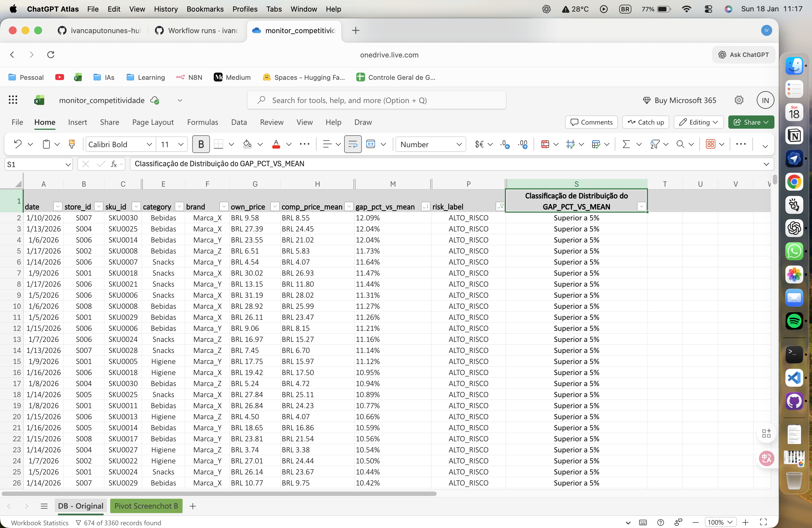Open Sort and Filter icon
This screenshot has height=528, width=812.
click(x=655, y=144)
